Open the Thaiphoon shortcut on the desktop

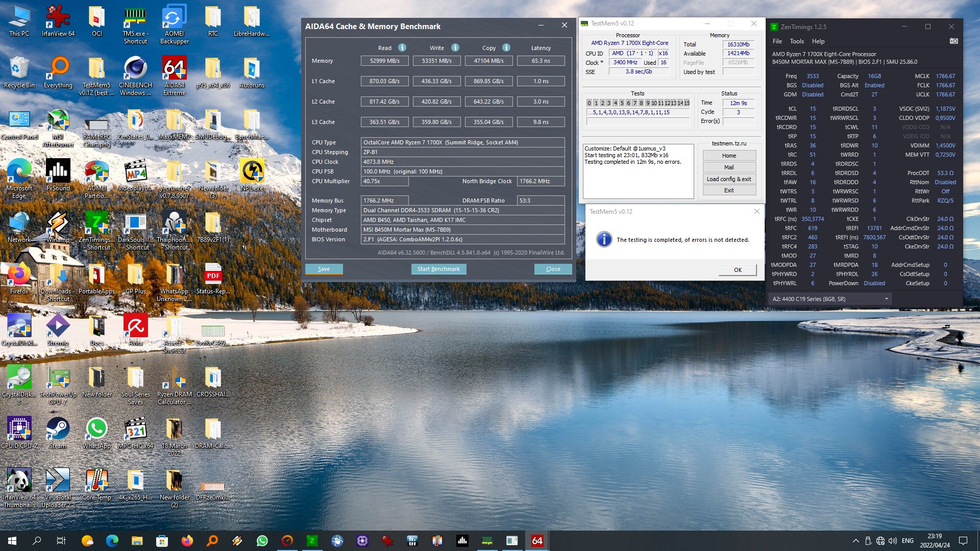click(175, 231)
